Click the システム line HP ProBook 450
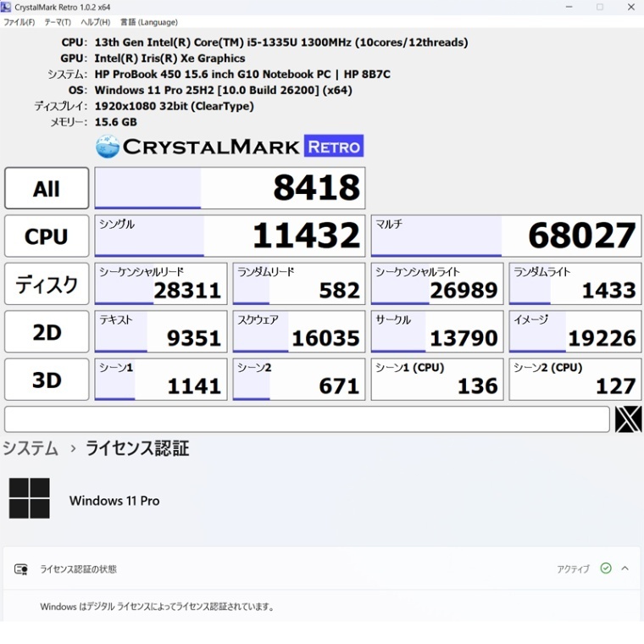 click(242, 75)
